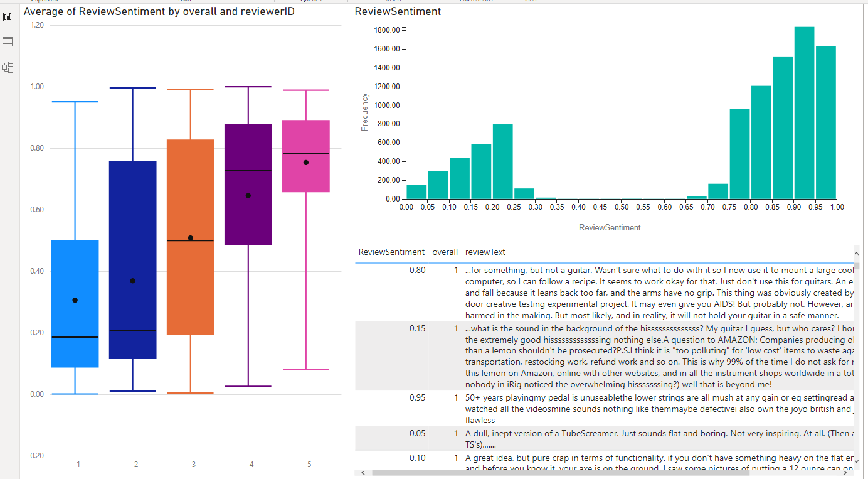Sort table by ReviewSentiment column header
Screen dimensions: 868x479
[x=391, y=252]
